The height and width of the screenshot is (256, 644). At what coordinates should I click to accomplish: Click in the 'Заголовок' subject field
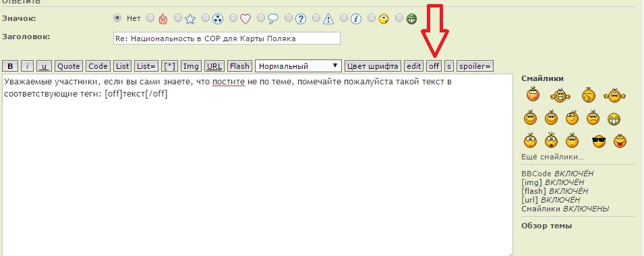point(227,39)
